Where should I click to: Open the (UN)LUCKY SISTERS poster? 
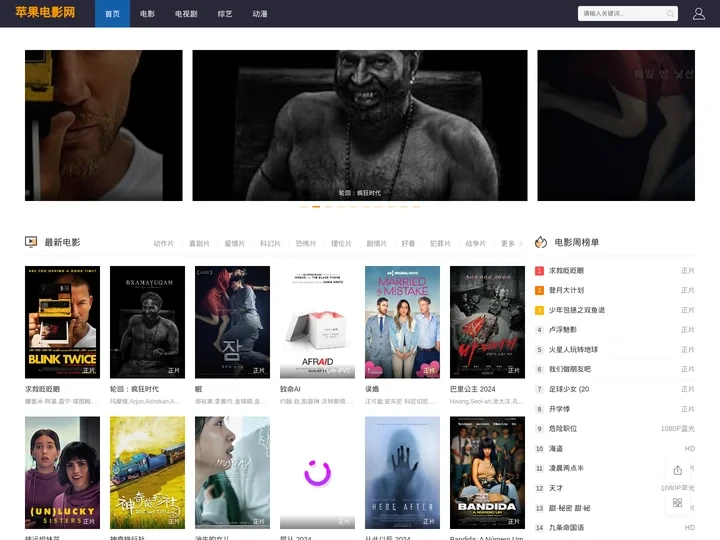pos(62,472)
